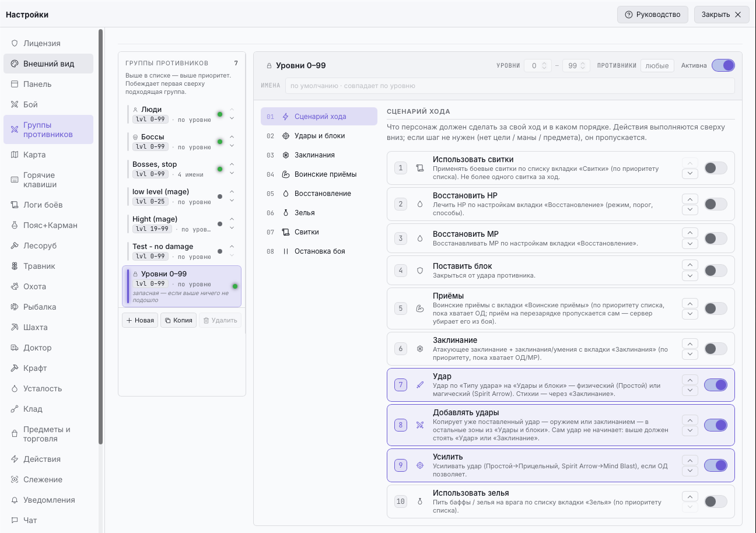This screenshot has width=756, height=533.
Task: Move Заклинание step down
Action: (690, 354)
